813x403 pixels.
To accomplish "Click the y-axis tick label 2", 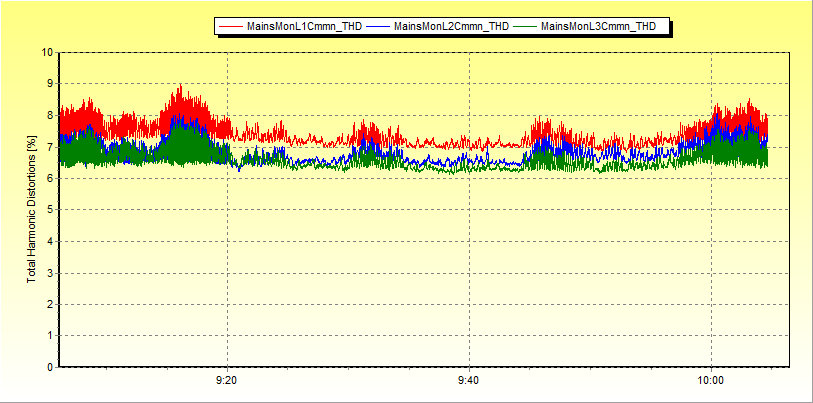I will 50,305.
